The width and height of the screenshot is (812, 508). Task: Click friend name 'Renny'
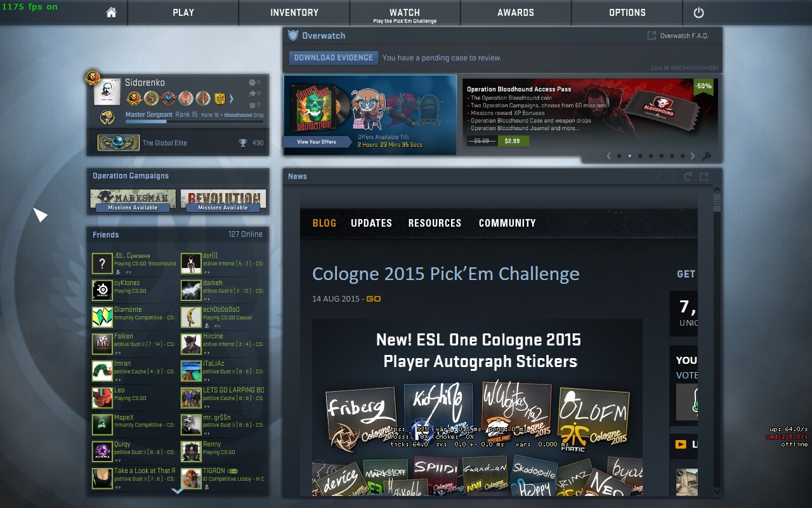click(x=212, y=444)
